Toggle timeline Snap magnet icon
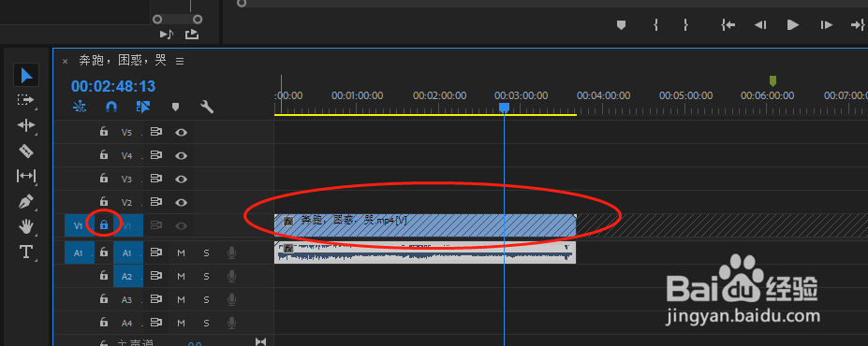 point(111,106)
